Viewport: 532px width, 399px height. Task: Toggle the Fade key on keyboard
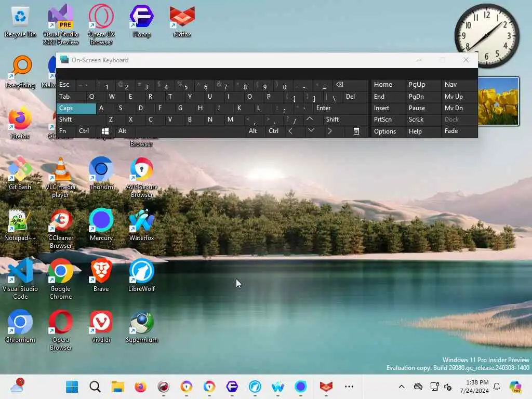coord(459,131)
